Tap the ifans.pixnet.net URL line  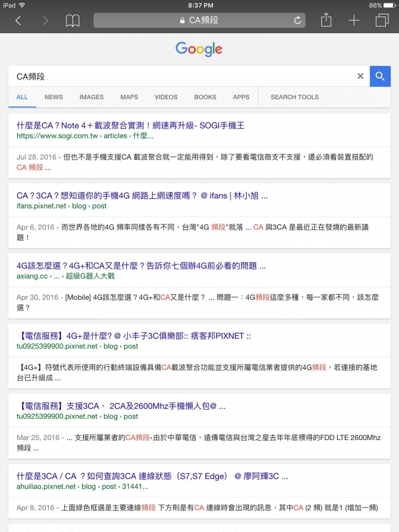point(62,206)
